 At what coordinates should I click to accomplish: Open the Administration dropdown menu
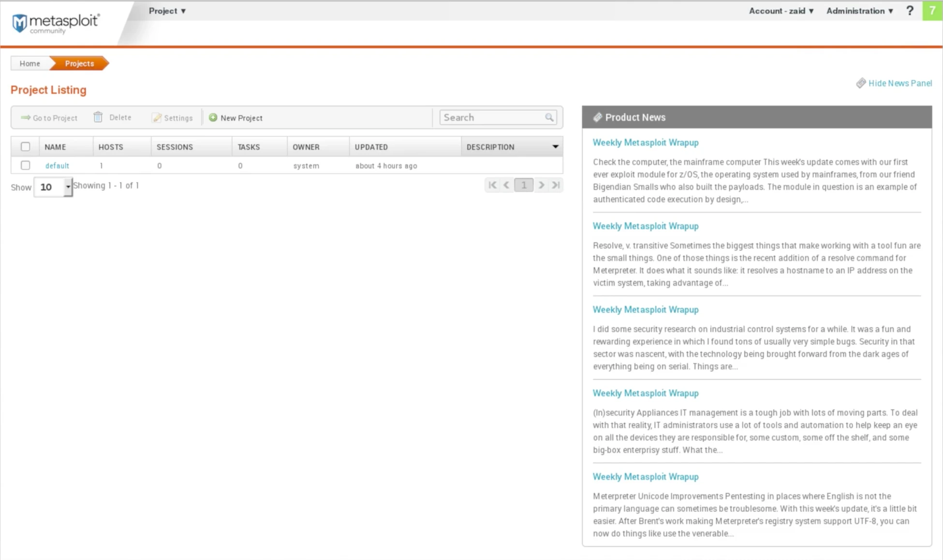(860, 11)
